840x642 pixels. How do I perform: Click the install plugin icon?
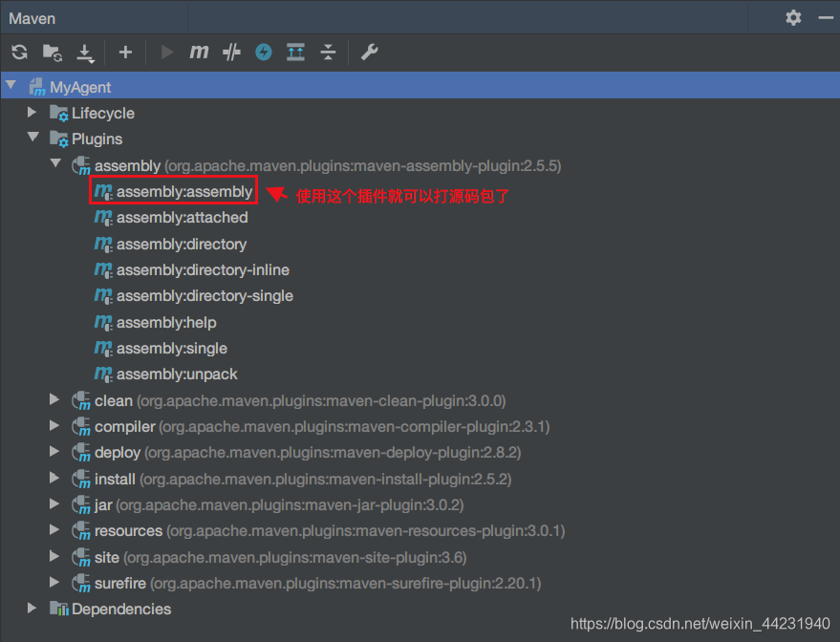[81, 479]
